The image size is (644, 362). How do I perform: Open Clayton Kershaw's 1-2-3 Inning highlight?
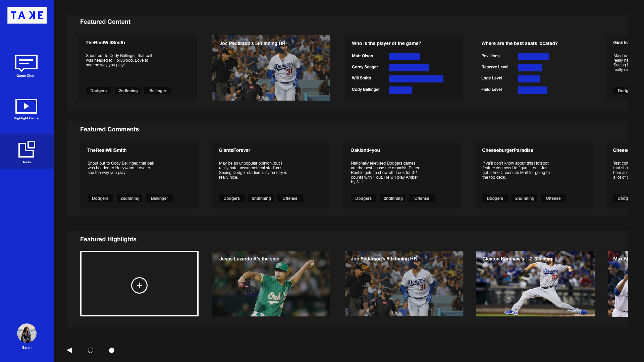(x=536, y=284)
